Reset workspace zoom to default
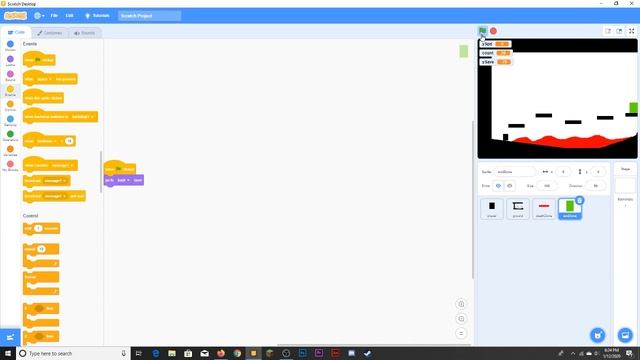The height and width of the screenshot is (360, 640). (x=461, y=333)
